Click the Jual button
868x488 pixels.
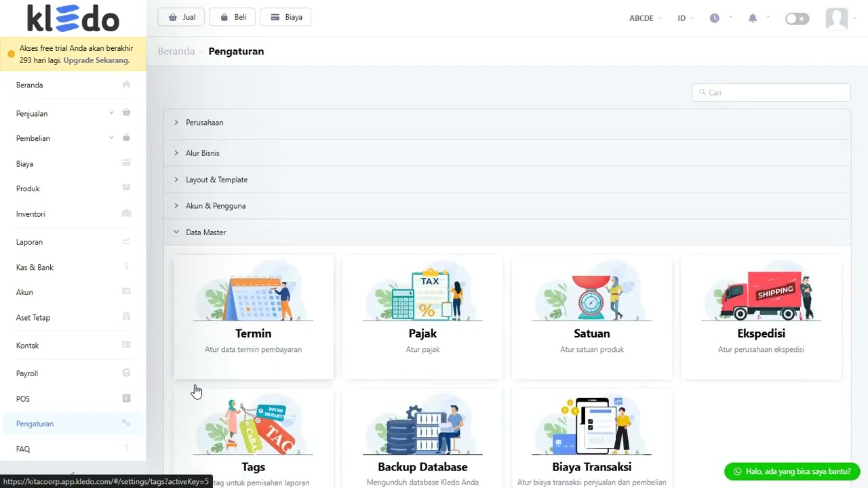[181, 17]
